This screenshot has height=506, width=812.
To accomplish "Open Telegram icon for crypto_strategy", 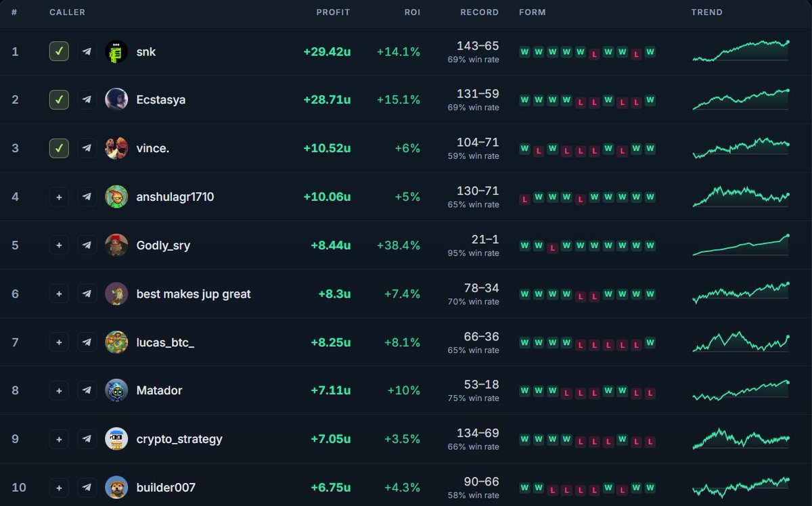I will (87, 439).
